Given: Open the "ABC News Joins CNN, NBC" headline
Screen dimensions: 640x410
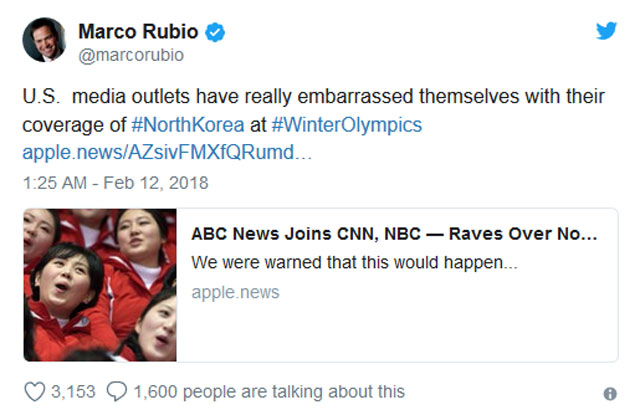Looking at the screenshot, I should point(395,235).
